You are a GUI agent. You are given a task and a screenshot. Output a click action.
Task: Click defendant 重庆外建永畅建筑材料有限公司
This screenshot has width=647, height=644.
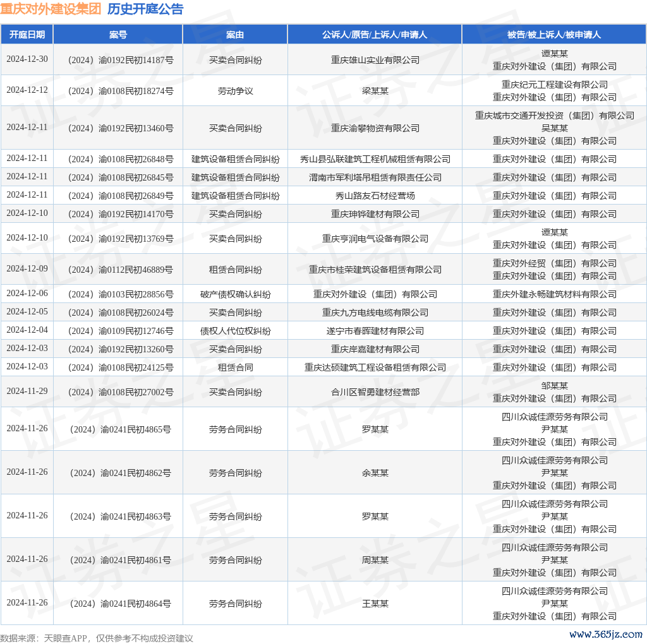tap(554, 294)
